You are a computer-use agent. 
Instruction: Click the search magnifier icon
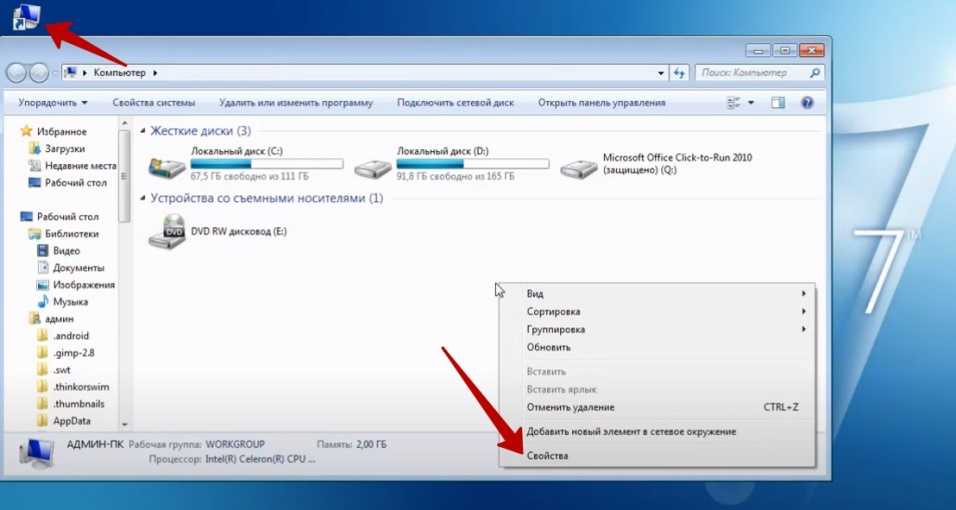pyautogui.click(x=815, y=73)
